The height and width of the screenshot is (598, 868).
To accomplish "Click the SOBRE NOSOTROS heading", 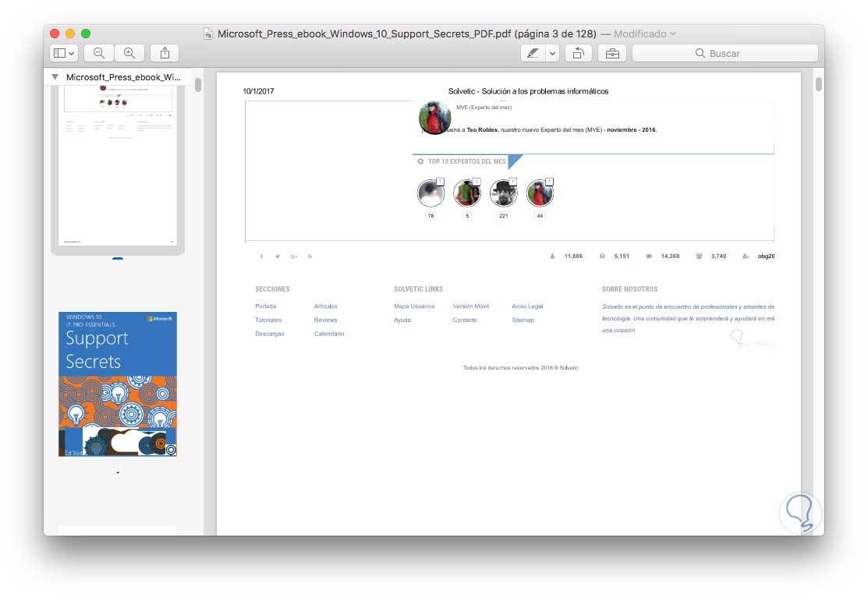I will [x=629, y=288].
